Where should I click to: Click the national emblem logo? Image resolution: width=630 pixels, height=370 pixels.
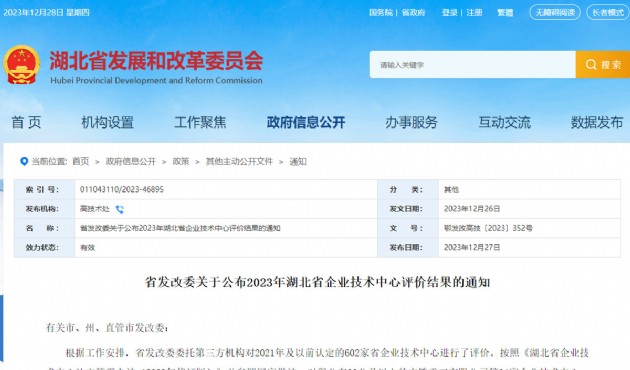click(x=22, y=65)
